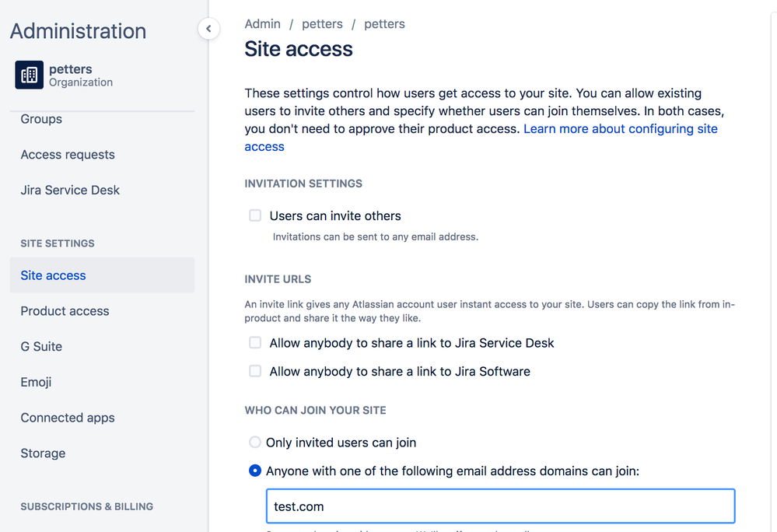Open Product access settings
Viewport: 777px width, 532px height.
tap(65, 310)
